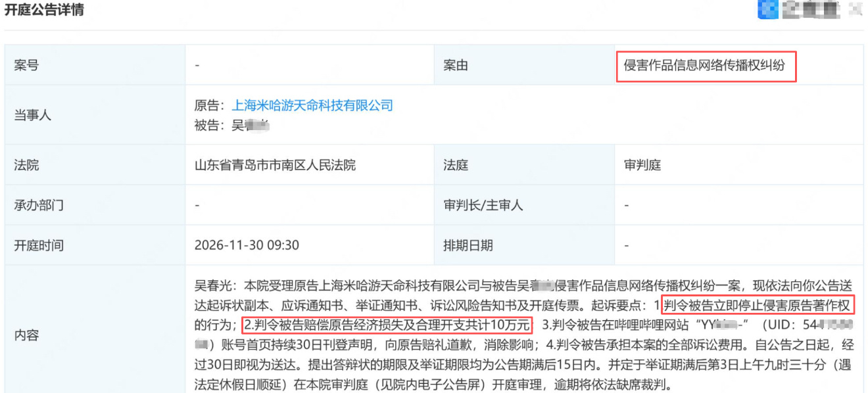The height and width of the screenshot is (393, 868).
Task: Click the 排期日期 label cell
Action: coord(524,245)
